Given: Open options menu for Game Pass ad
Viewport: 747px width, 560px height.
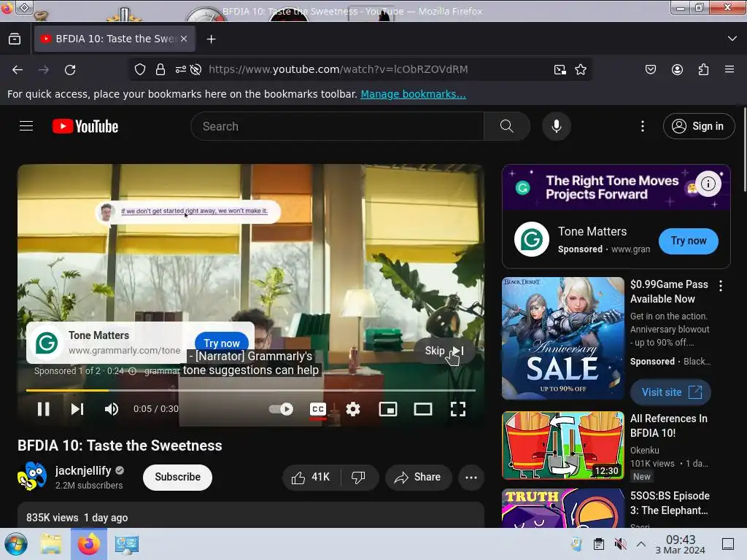Looking at the screenshot, I should pyautogui.click(x=721, y=286).
